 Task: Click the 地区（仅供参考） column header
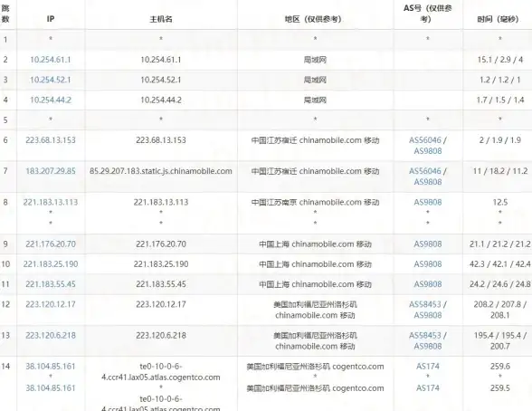coord(313,19)
